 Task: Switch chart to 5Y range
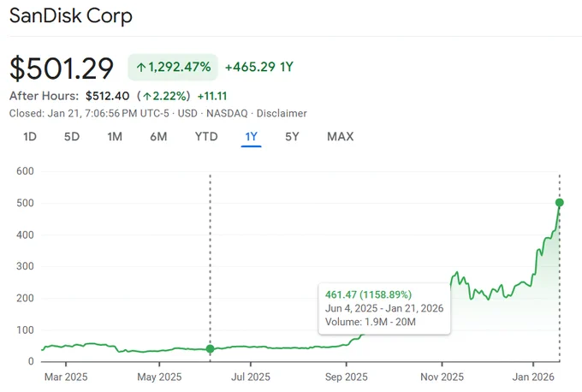pos(292,137)
